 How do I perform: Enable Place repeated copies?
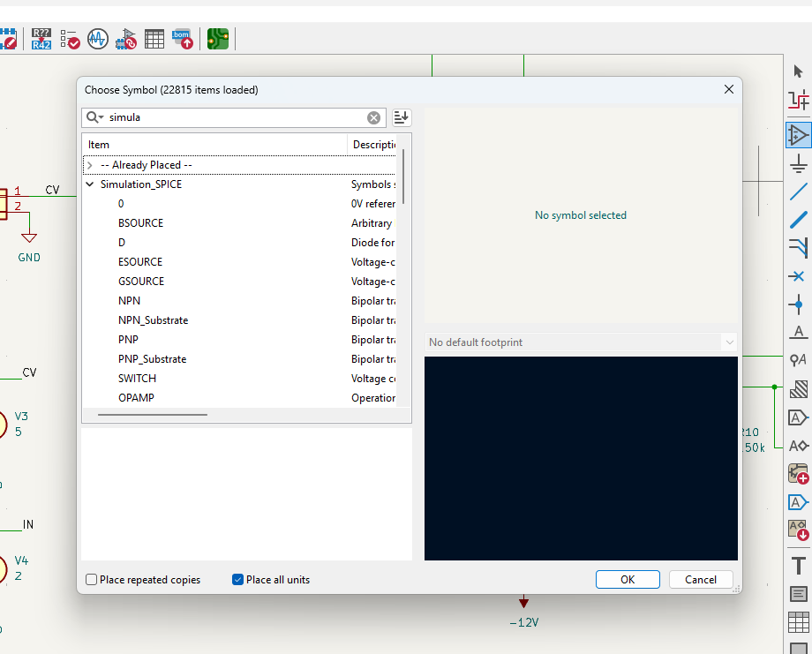143,580
